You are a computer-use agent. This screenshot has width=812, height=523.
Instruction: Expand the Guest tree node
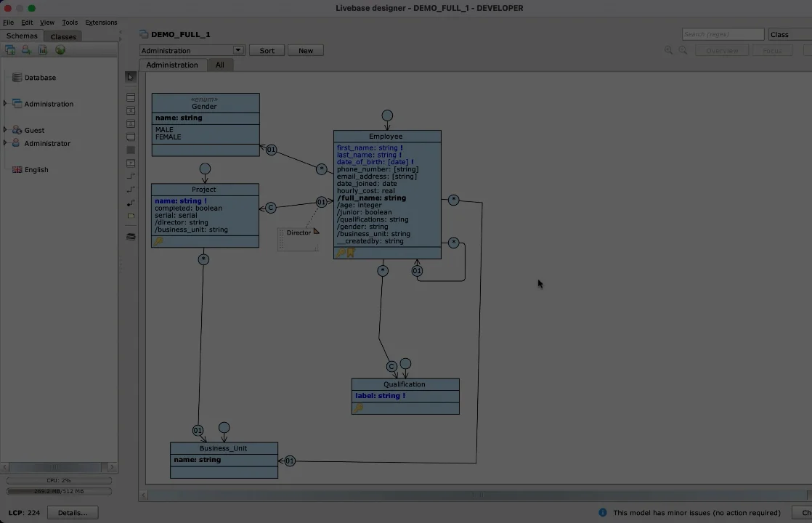coord(5,129)
